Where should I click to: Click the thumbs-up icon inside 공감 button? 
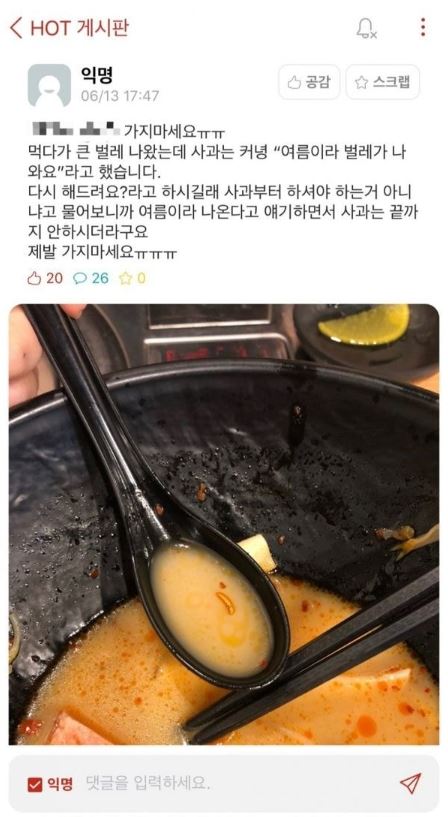(295, 82)
